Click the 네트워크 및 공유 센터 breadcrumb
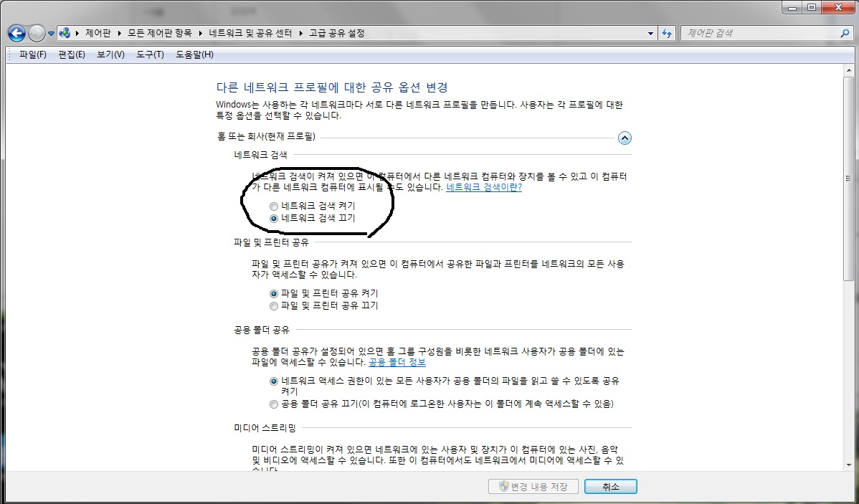The width and height of the screenshot is (859, 504). click(250, 33)
